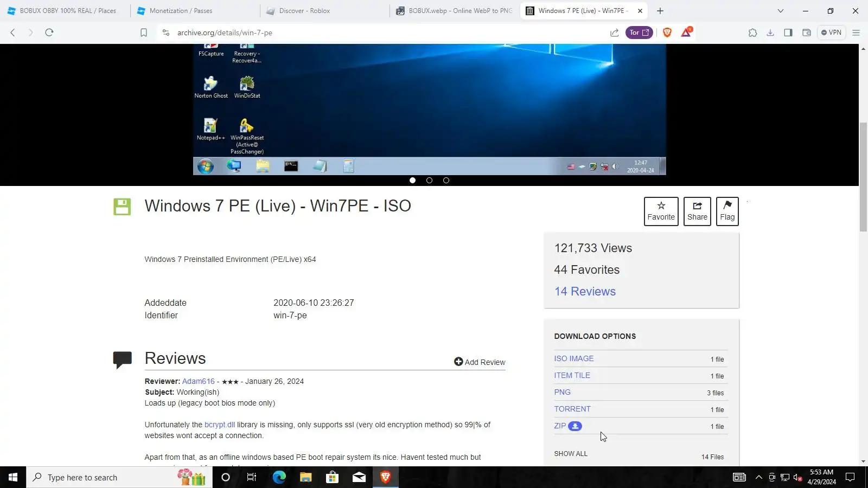The height and width of the screenshot is (488, 868).
Task: Select second screenshot carousel dot
Action: coord(430,181)
